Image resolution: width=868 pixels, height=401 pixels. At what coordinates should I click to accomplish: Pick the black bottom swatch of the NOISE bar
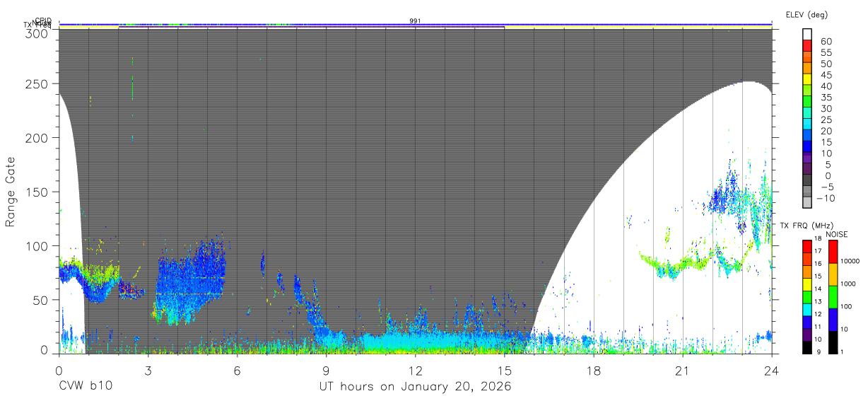pyautogui.click(x=833, y=343)
